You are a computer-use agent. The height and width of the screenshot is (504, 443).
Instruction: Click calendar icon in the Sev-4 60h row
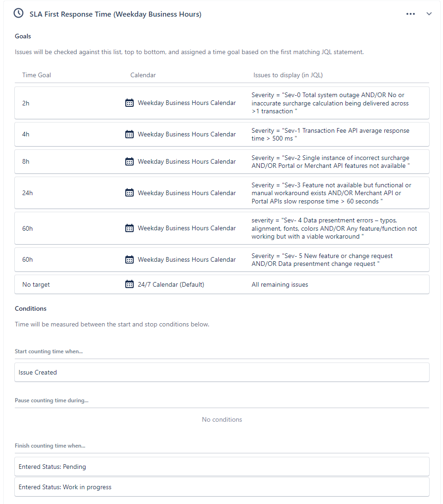point(129,228)
